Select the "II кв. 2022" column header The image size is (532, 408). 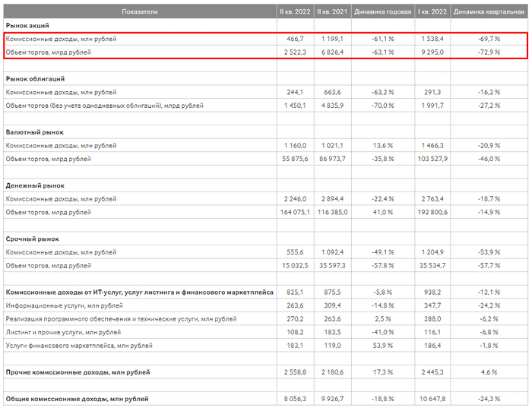[x=293, y=12]
